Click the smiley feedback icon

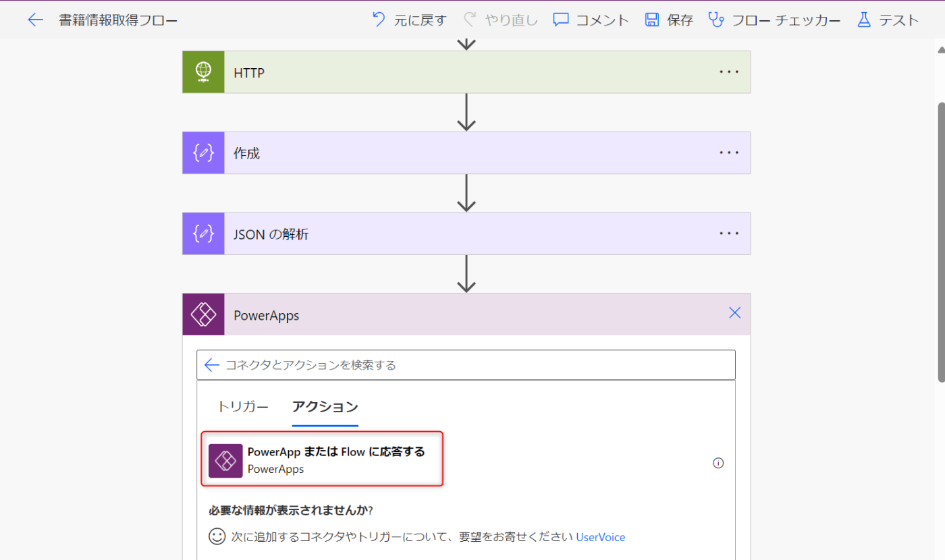[217, 536]
